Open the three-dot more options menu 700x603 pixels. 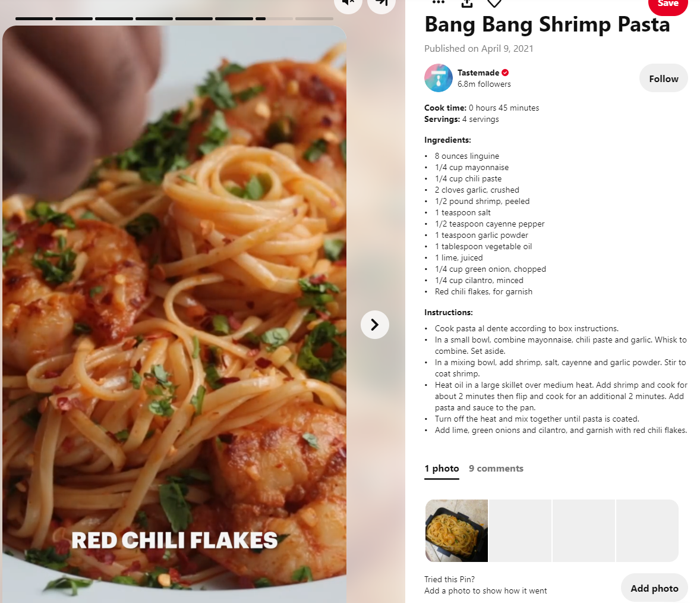click(x=439, y=3)
